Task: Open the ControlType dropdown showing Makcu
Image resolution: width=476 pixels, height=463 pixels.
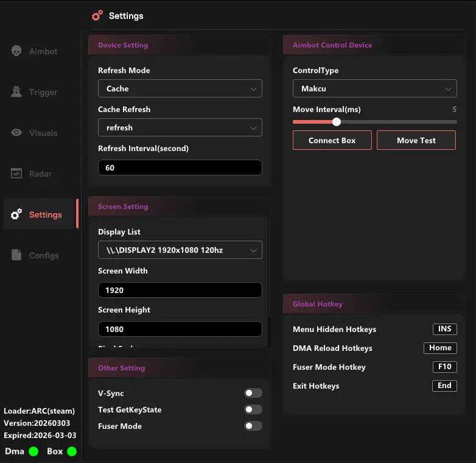Action: point(374,89)
